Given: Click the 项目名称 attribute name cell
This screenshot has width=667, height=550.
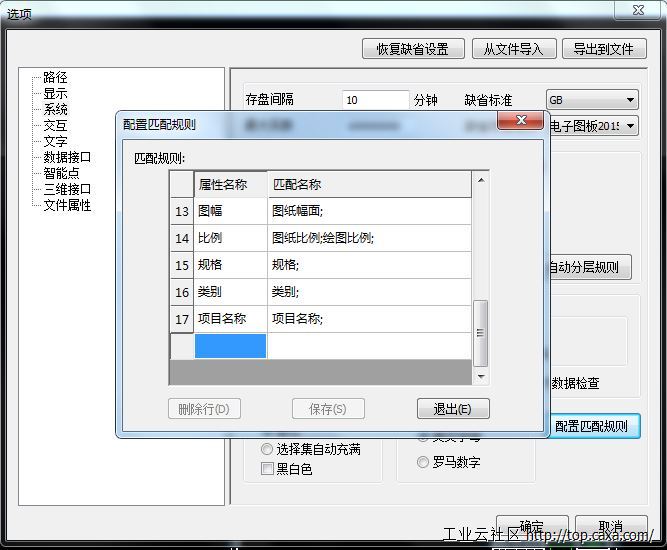Looking at the screenshot, I should pyautogui.click(x=231, y=319).
